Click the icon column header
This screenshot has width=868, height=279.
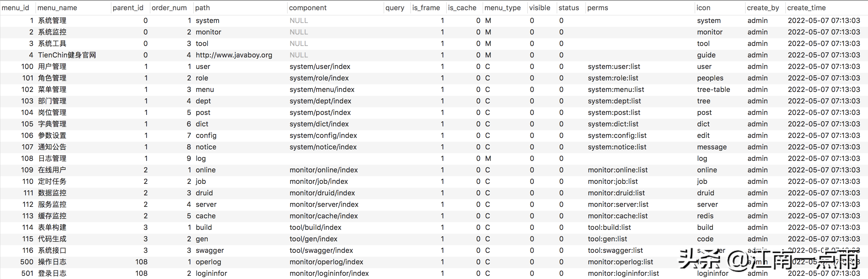pos(703,8)
